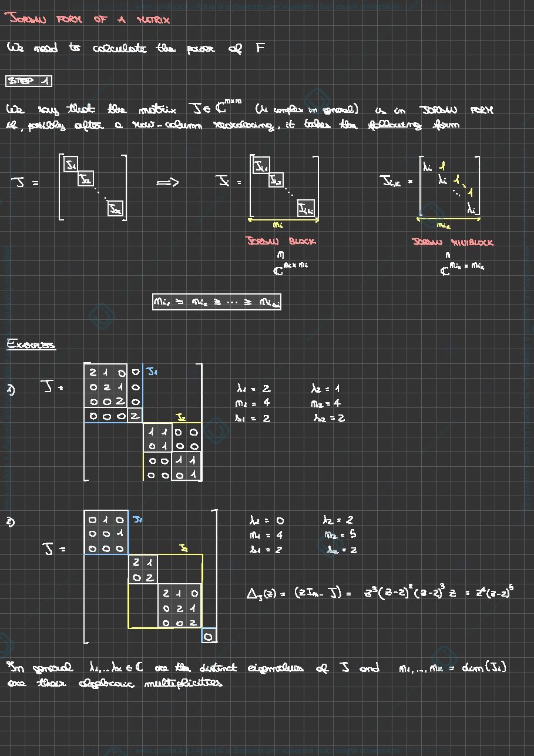534x756 pixels.
Task: Click the blue 'J1' label in example 1
Action: click(x=151, y=372)
